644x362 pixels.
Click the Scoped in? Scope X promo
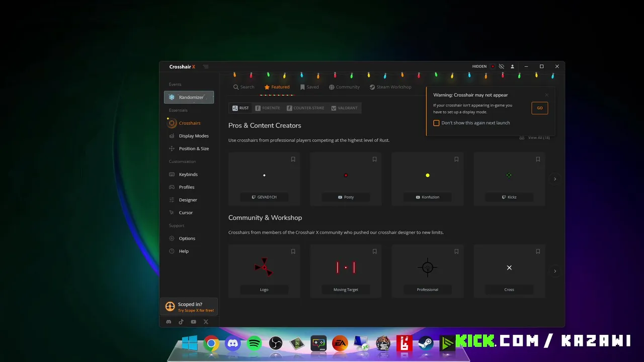coord(189,307)
